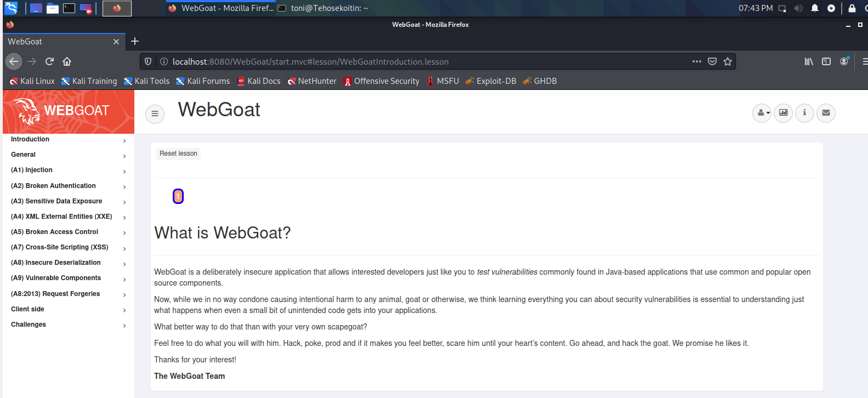The image size is (868, 398).
Task: Open the user profile dropdown
Action: [762, 113]
